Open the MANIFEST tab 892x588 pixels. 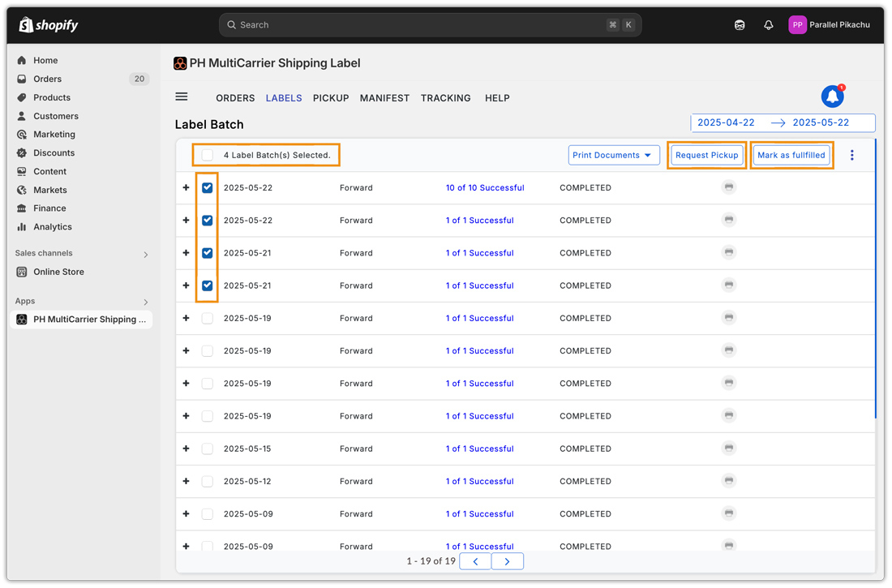384,98
